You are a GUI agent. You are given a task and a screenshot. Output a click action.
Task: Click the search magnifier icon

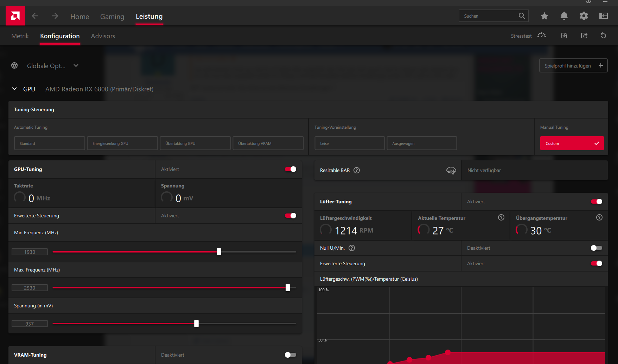(x=522, y=16)
